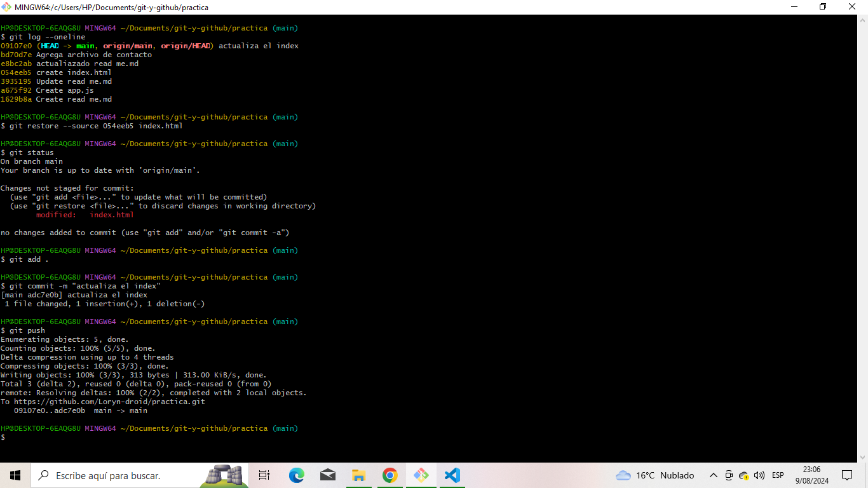Screen dimensions: 868x488
Task: Open the OneDrive cloud tray icon with warning
Action: [x=743, y=475]
